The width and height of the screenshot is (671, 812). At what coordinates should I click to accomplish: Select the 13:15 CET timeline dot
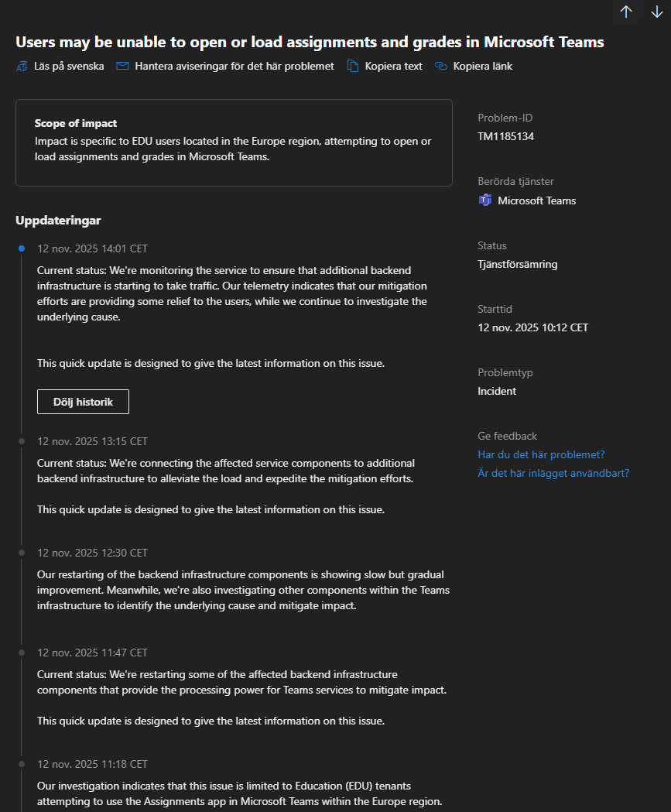tap(22, 441)
